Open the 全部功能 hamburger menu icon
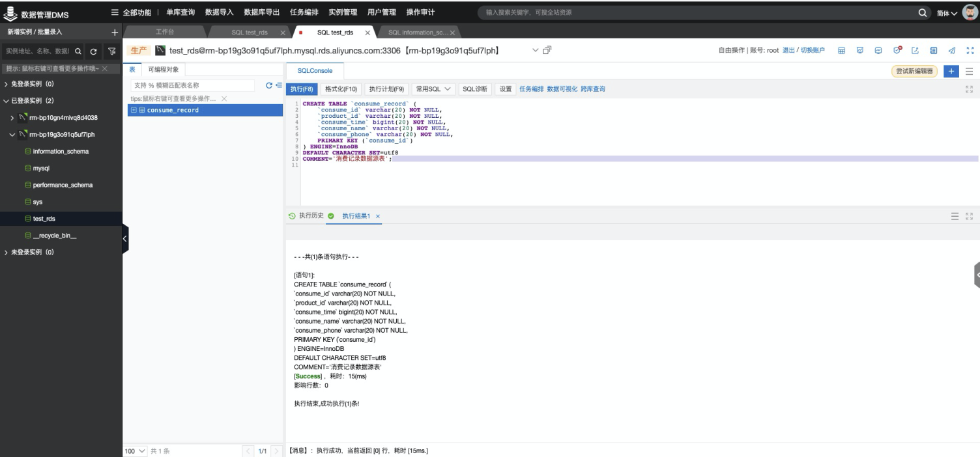980x457 pixels. coord(115,12)
